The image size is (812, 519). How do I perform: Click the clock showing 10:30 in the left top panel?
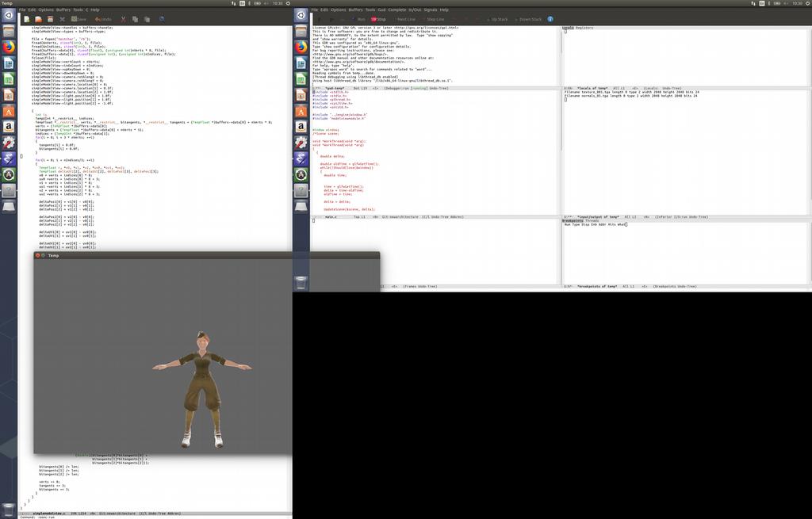point(278,3)
